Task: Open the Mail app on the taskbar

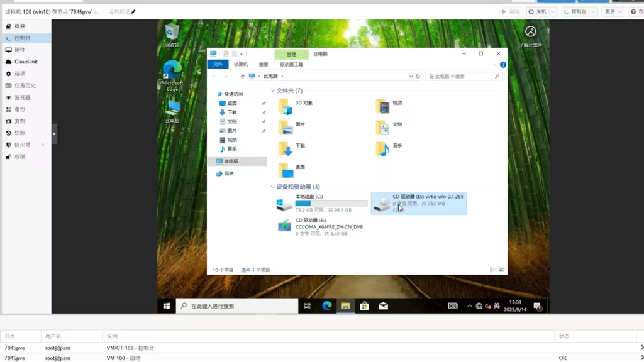Action: click(383, 306)
